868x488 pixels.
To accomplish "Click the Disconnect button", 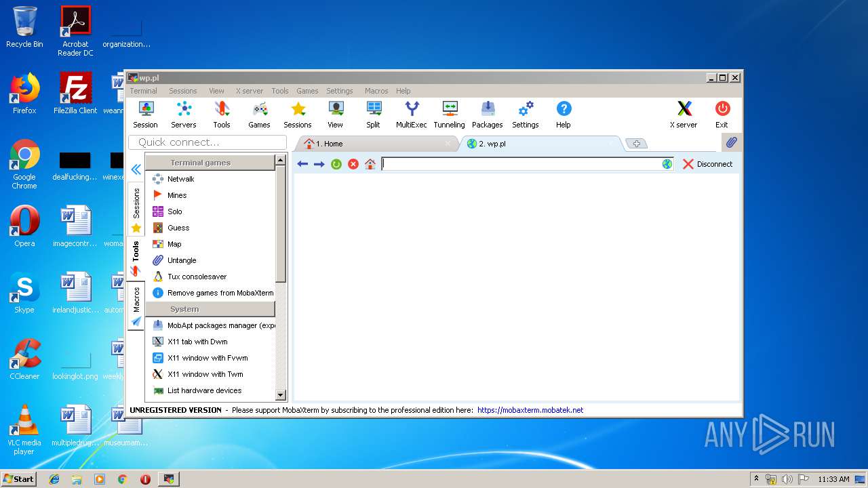I will (707, 164).
